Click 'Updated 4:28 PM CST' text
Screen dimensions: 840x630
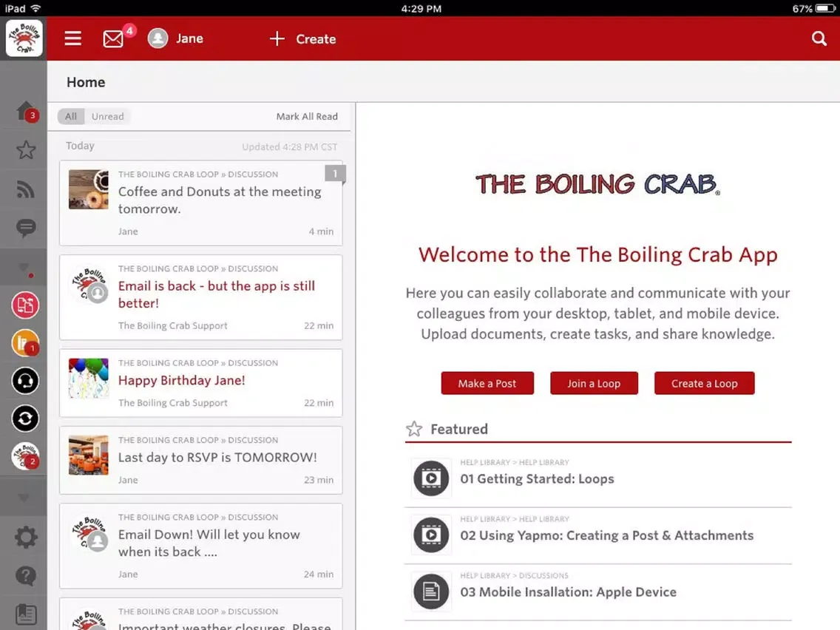click(290, 147)
